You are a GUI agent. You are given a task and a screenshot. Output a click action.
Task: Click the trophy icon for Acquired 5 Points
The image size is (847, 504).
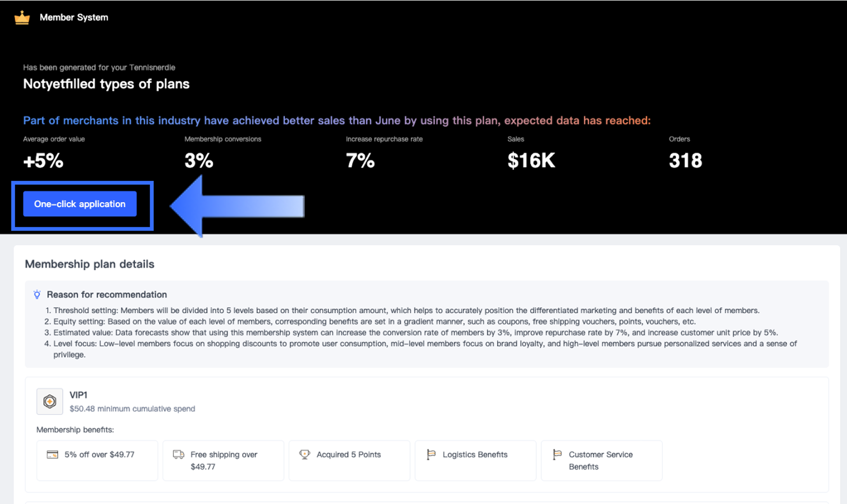click(304, 454)
